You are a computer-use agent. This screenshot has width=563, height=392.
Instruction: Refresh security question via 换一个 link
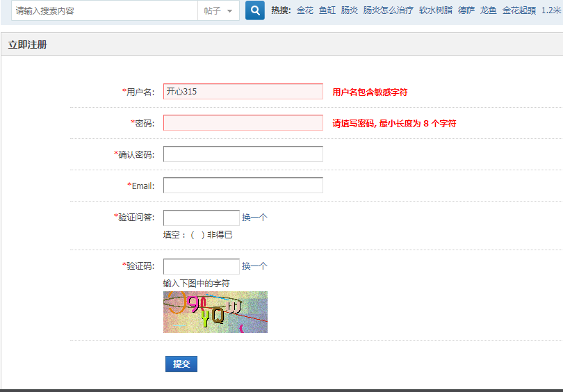pyautogui.click(x=254, y=218)
